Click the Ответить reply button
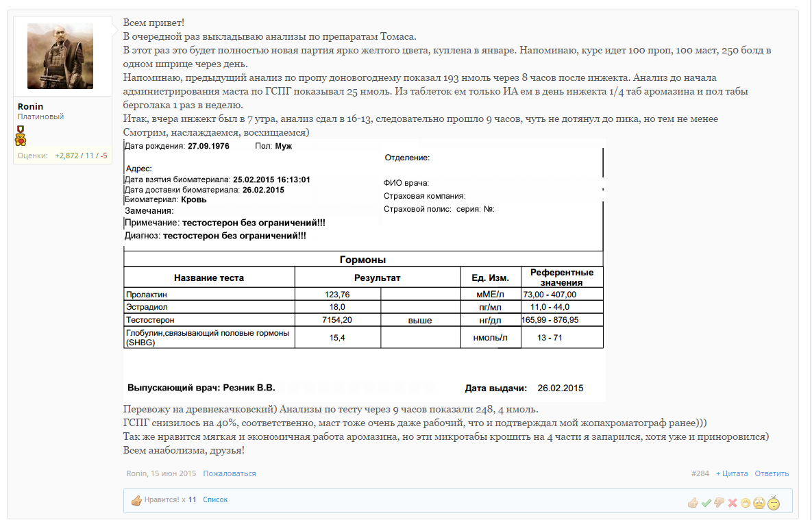Image resolution: width=812 pixels, height=520 pixels. (772, 473)
